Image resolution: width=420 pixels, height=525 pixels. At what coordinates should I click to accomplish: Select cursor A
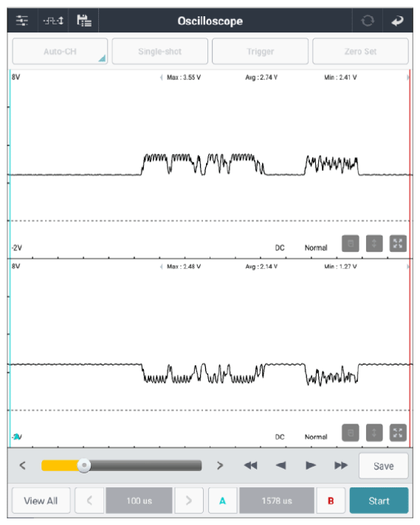(x=223, y=501)
